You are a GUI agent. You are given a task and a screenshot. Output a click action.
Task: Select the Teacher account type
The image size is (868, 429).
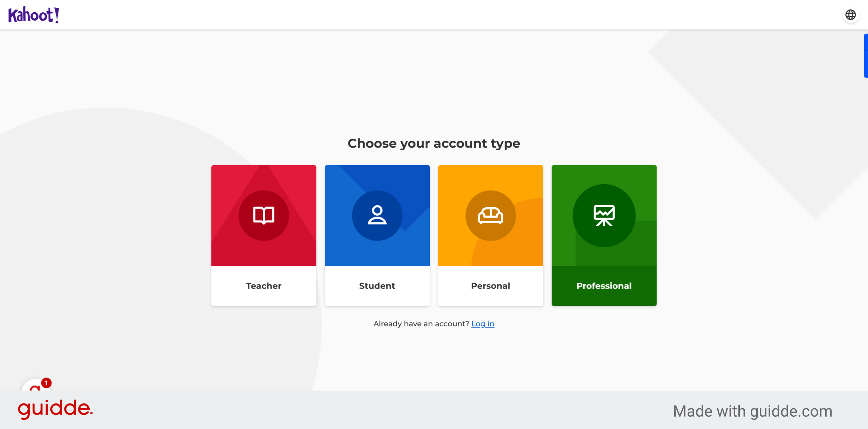click(x=263, y=235)
